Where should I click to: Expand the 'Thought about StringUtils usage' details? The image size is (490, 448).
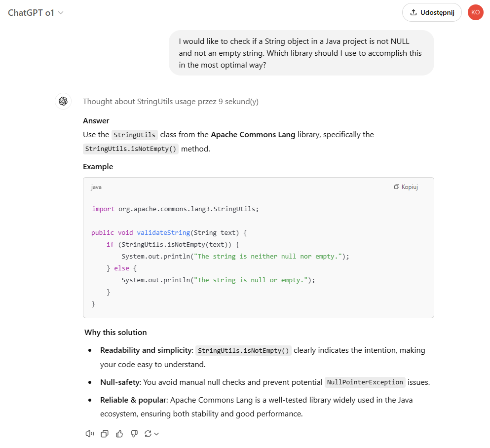(x=171, y=101)
